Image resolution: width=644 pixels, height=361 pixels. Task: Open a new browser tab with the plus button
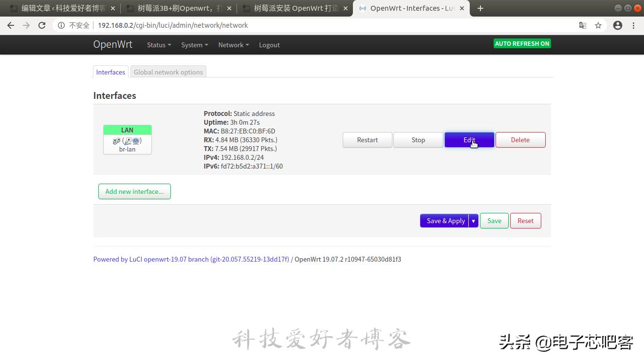(x=480, y=8)
